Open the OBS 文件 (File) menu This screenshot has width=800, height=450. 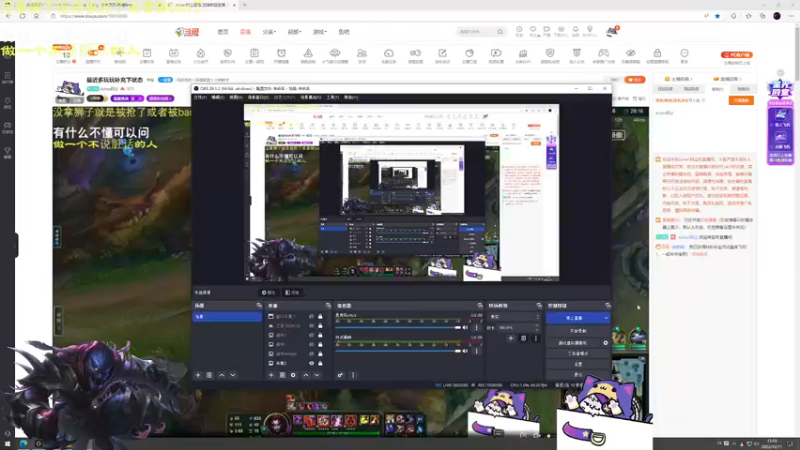(199, 97)
